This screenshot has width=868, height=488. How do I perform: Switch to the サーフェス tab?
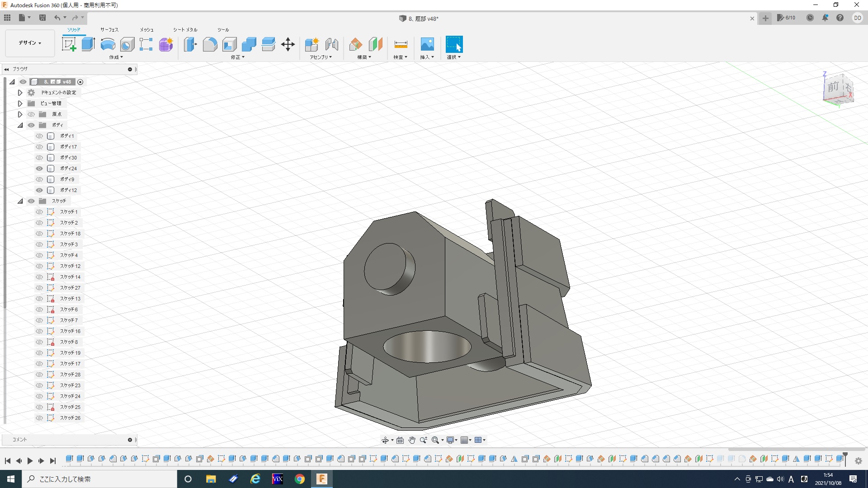click(109, 30)
